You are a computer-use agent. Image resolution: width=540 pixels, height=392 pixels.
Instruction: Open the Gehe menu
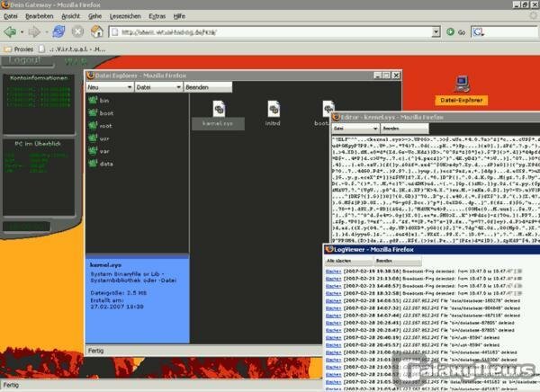(94, 16)
